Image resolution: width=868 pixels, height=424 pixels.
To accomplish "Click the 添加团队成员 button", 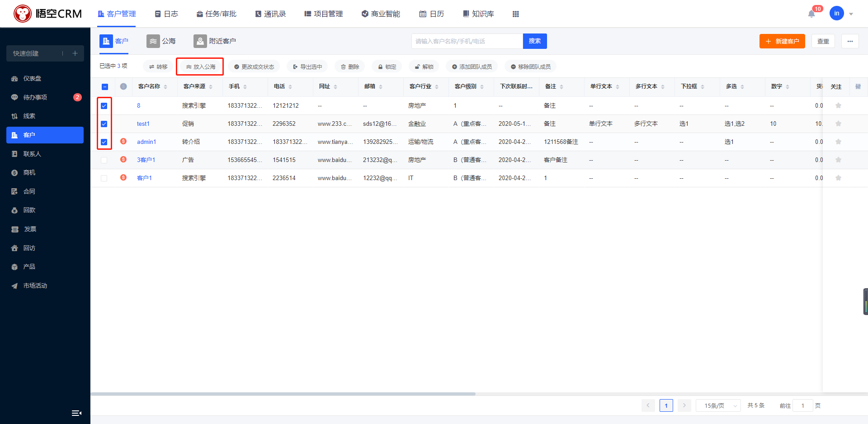I will click(x=472, y=67).
